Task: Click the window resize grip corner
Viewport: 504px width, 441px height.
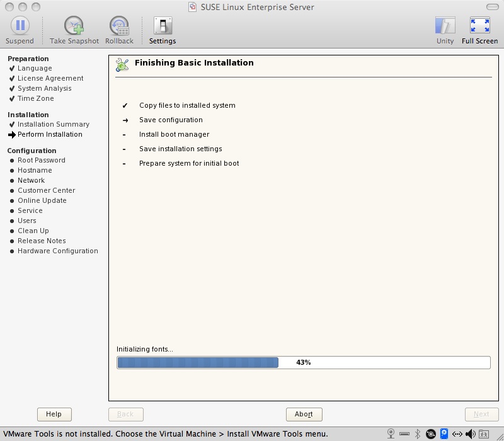Action: pyautogui.click(x=500, y=437)
